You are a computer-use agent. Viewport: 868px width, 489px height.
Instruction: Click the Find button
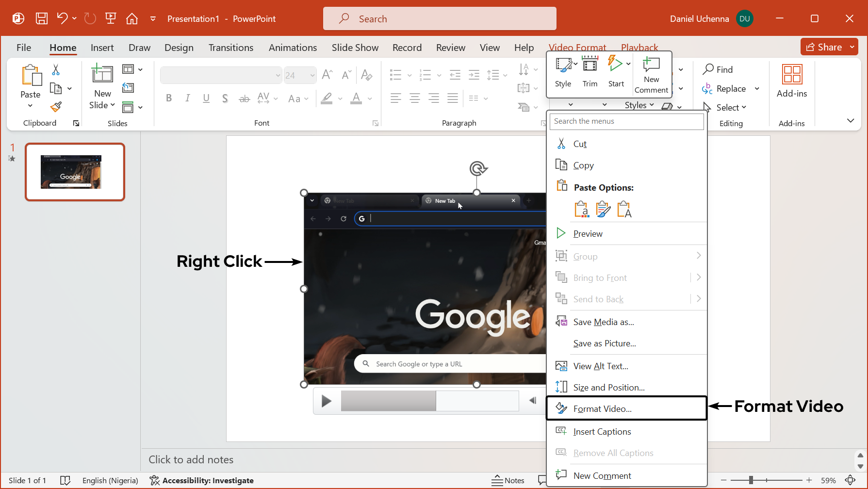click(718, 69)
